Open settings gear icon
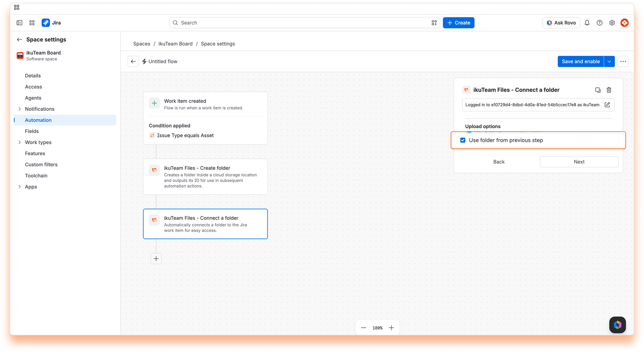Screen dimensions: 644x352 pyautogui.click(x=612, y=23)
